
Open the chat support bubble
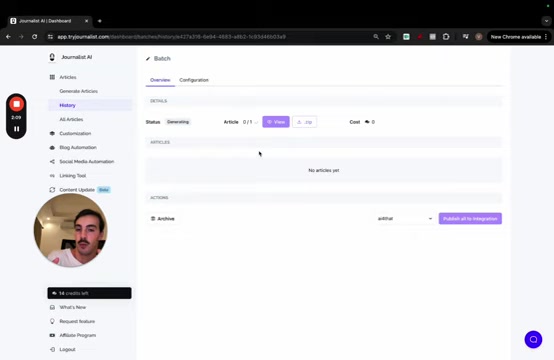[x=533, y=340]
